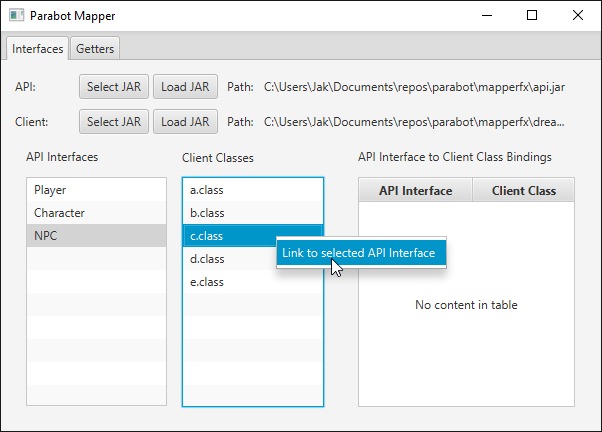602x432 pixels.
Task: Close the Parabot Mapper window
Action: (x=578, y=16)
